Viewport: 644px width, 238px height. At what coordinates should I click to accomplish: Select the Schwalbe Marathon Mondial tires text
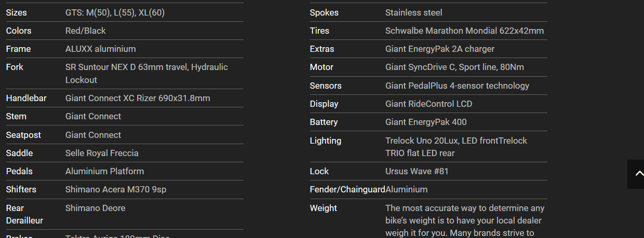(464, 31)
